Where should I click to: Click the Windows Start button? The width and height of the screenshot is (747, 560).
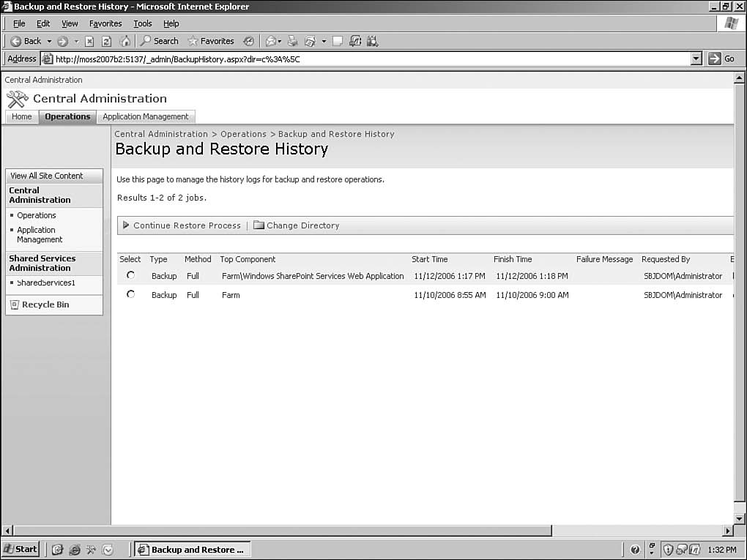point(21,549)
